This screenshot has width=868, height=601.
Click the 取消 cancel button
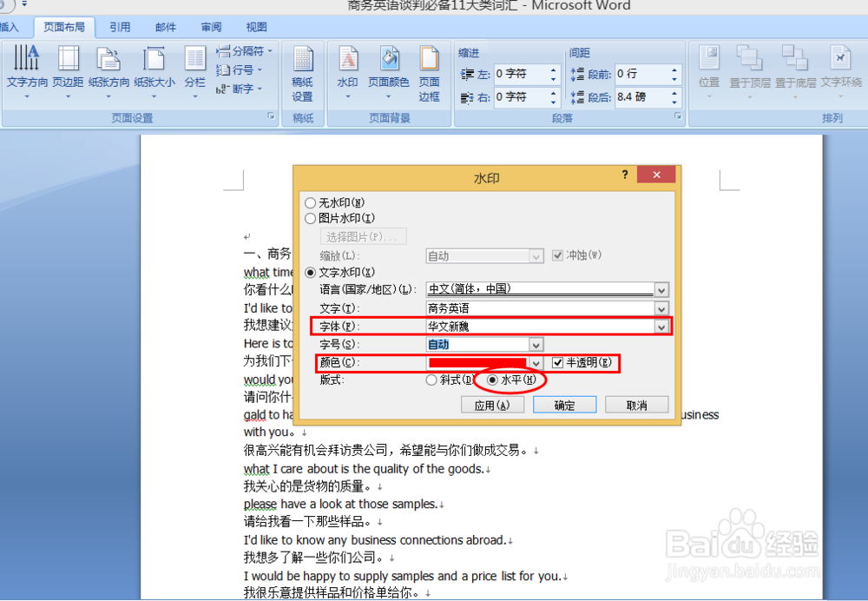pyautogui.click(x=636, y=406)
